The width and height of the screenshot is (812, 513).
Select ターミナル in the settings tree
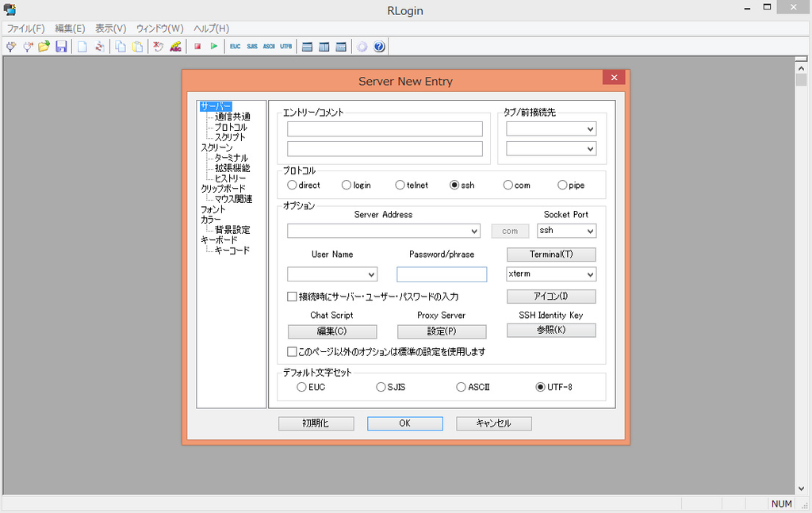pos(232,158)
